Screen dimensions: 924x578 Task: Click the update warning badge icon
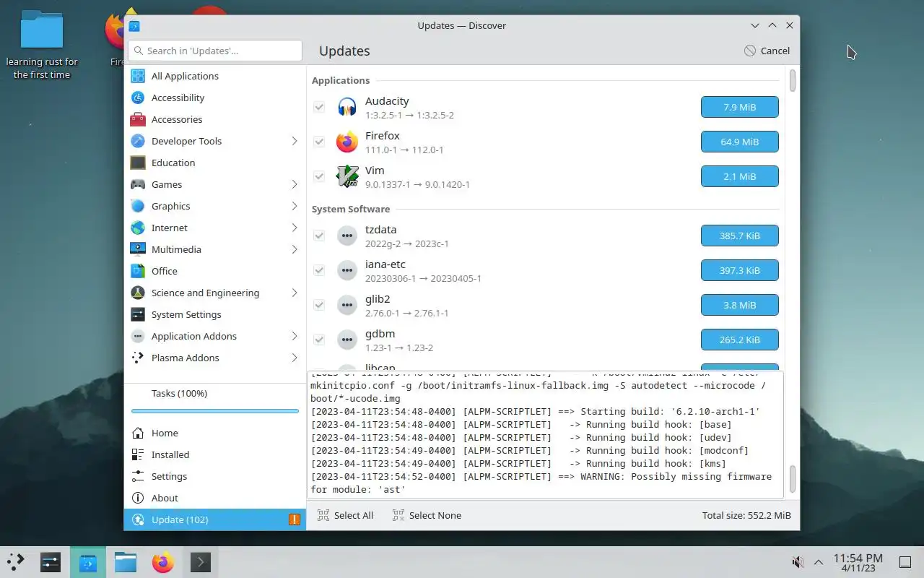(x=295, y=519)
